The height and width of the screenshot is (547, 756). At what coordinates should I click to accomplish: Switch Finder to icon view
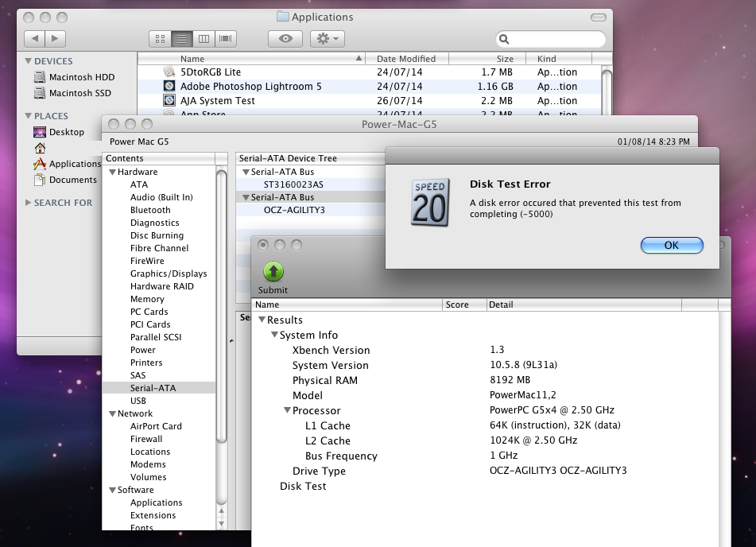coord(161,39)
